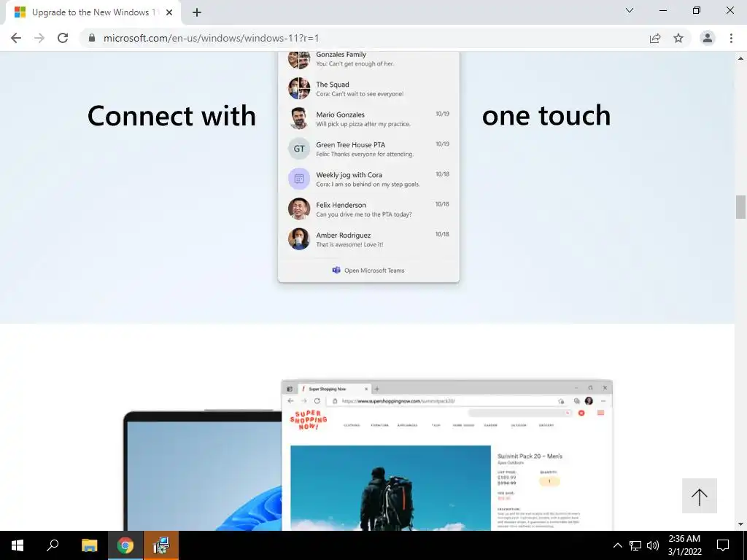Click Felix Henderson's avatar
Screen dimensions: 747x560
(x=299, y=209)
